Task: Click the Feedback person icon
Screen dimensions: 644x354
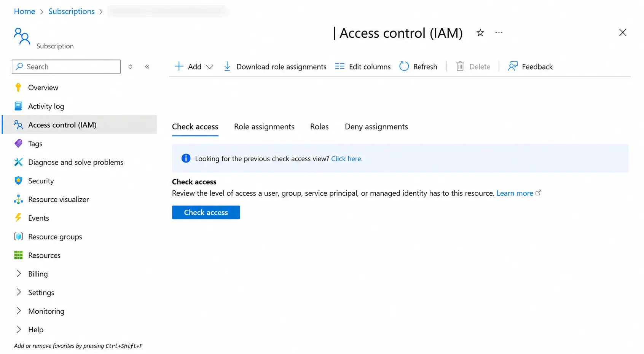Action: point(513,67)
